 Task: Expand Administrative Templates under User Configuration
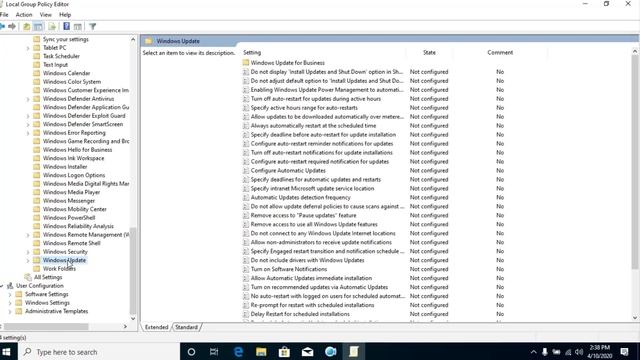(10, 311)
